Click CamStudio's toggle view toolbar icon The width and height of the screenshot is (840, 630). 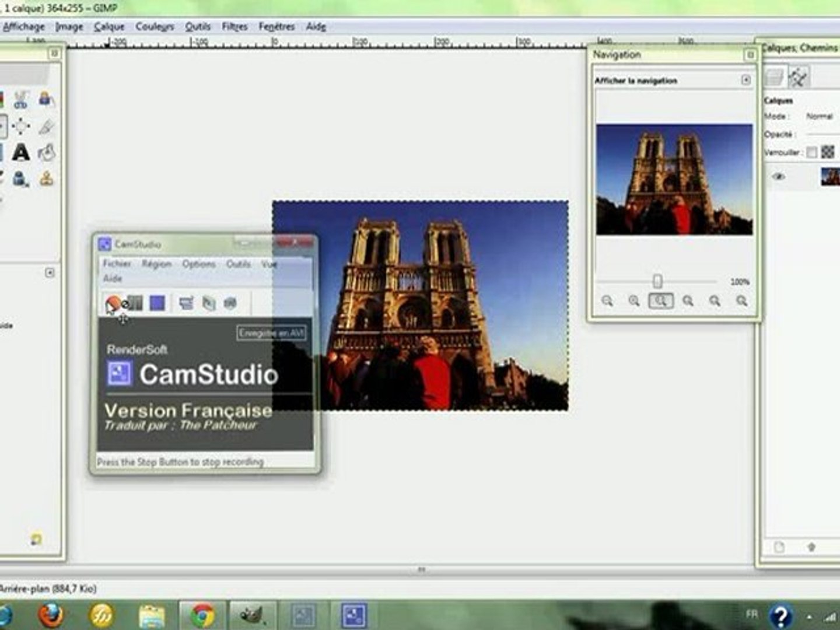click(187, 303)
